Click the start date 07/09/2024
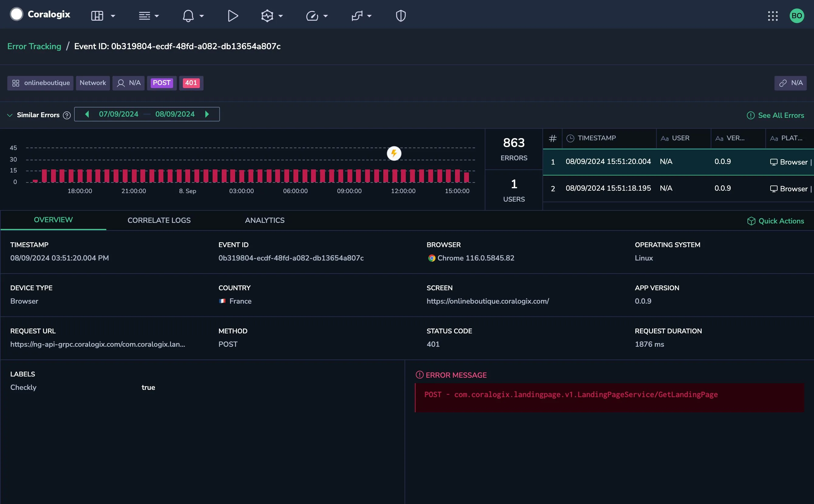The height and width of the screenshot is (504, 814). pyautogui.click(x=118, y=114)
